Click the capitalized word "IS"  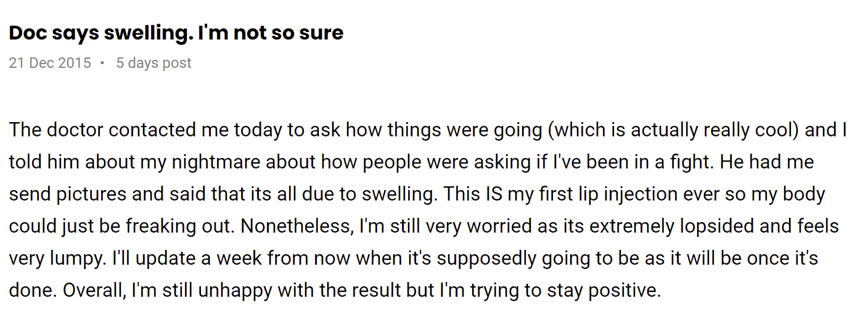[x=496, y=194]
